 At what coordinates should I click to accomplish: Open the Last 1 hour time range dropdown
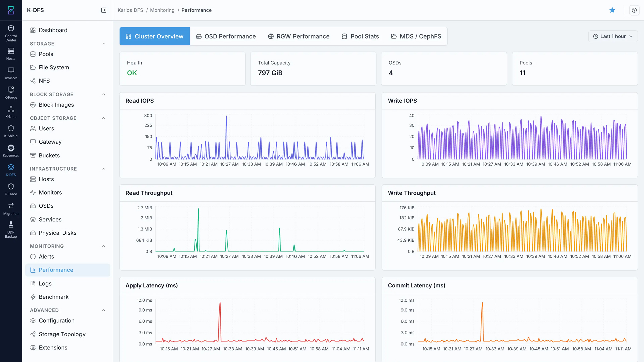[613, 36]
